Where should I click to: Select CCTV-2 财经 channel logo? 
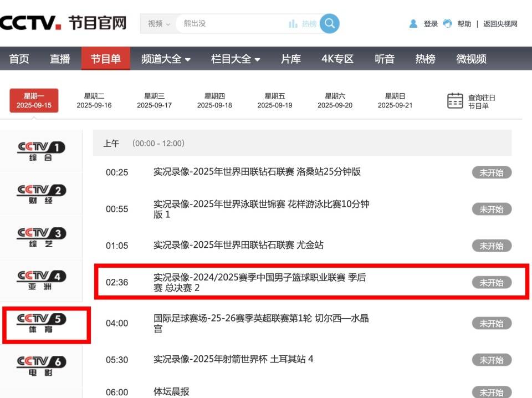pyautogui.click(x=41, y=194)
